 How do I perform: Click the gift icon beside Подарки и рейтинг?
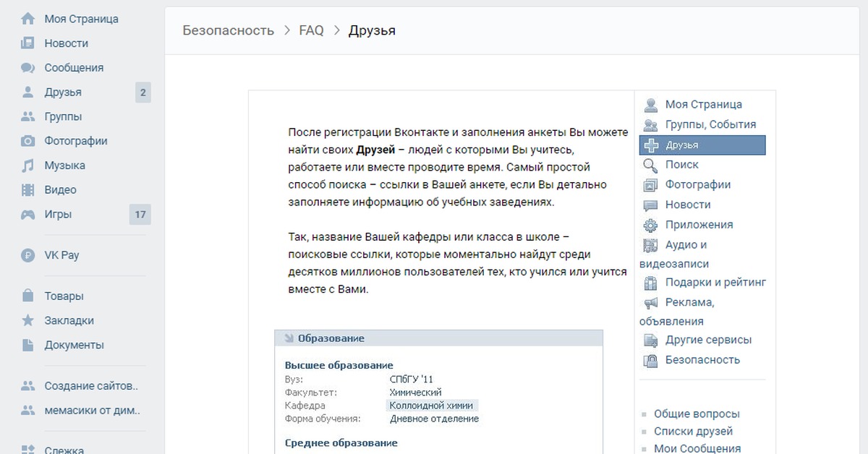651,283
